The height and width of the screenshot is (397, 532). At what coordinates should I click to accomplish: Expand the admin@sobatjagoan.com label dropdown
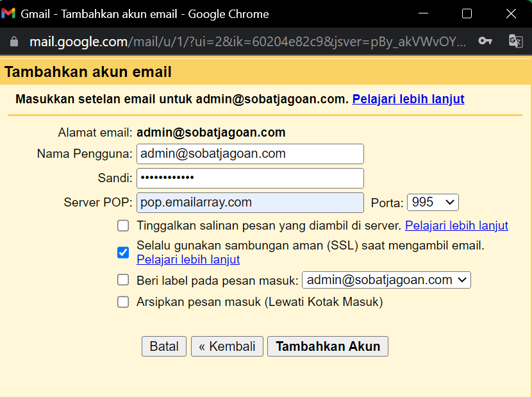tap(387, 280)
